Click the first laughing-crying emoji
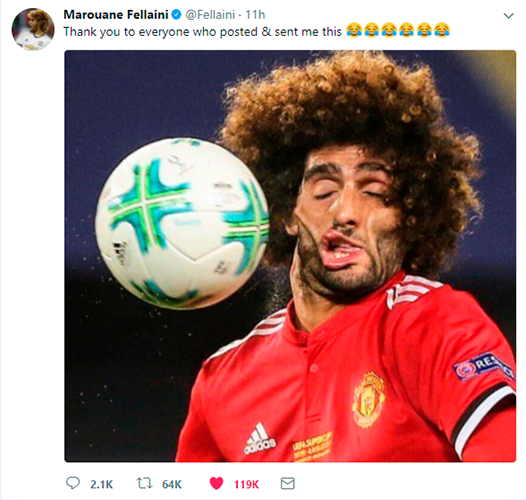 (354, 31)
